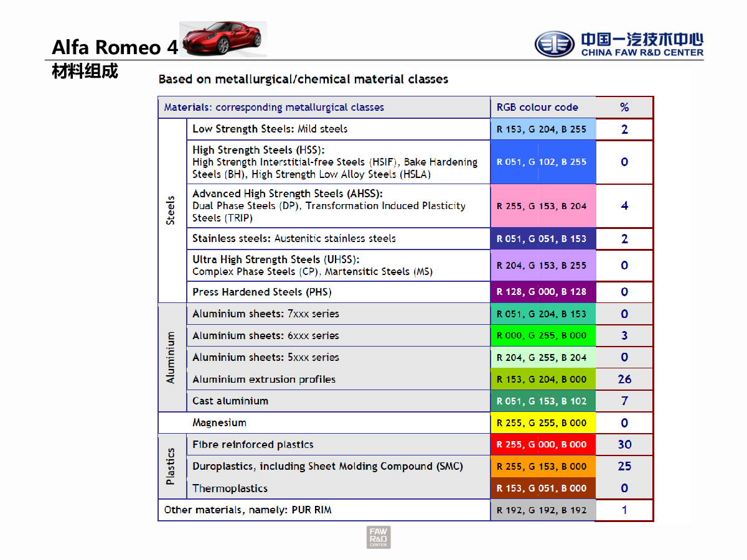Image resolution: width=747 pixels, height=560 pixels.
Task: Select the vertical 'Steels' group label
Action: coord(171,210)
